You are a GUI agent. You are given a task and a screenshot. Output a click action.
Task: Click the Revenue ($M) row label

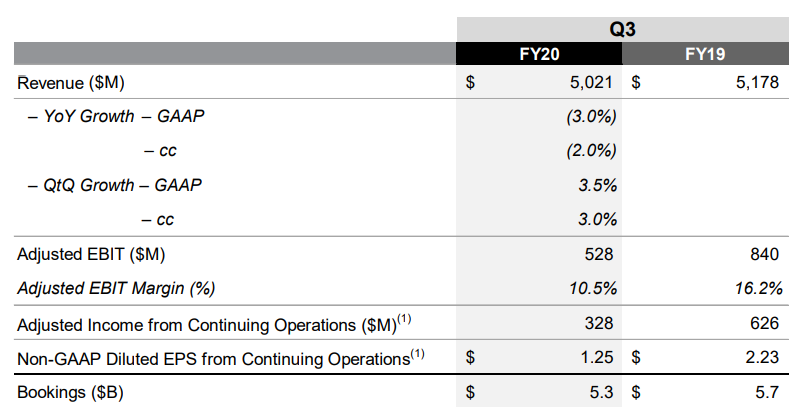[71, 83]
